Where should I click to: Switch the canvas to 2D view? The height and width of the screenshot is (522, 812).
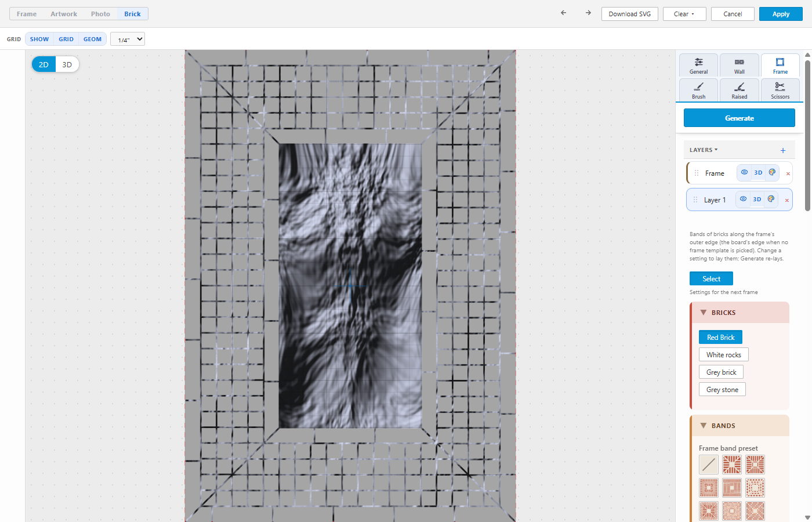coord(43,64)
